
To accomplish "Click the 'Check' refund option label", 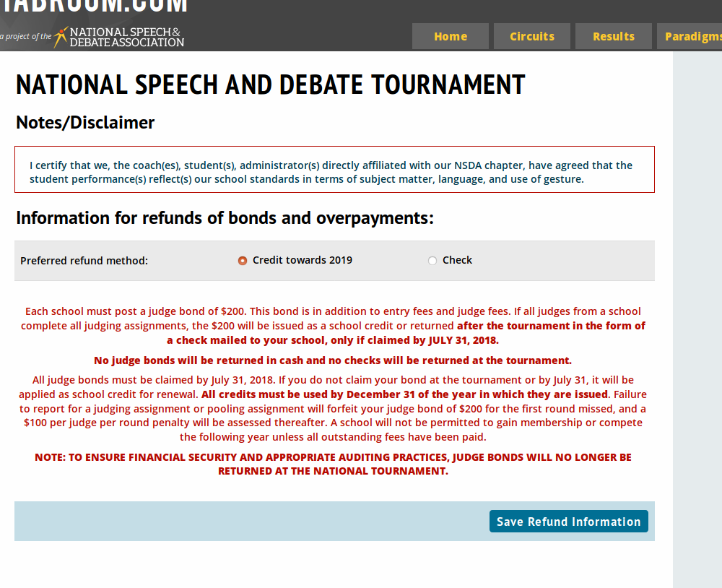I will (457, 260).
